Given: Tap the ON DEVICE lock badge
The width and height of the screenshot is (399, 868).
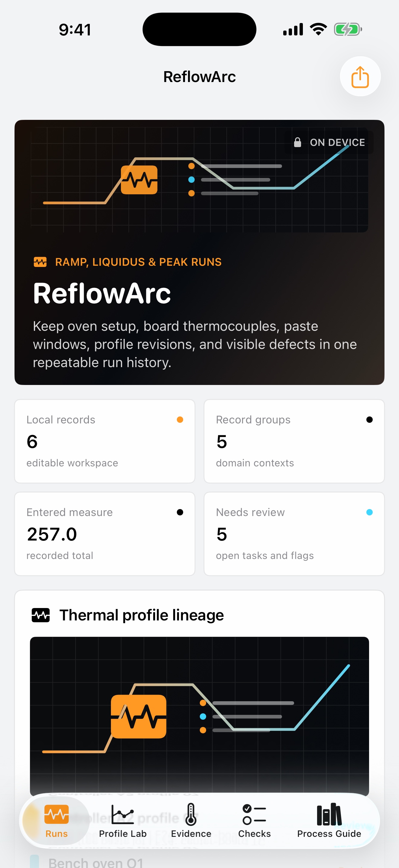Looking at the screenshot, I should (x=329, y=142).
